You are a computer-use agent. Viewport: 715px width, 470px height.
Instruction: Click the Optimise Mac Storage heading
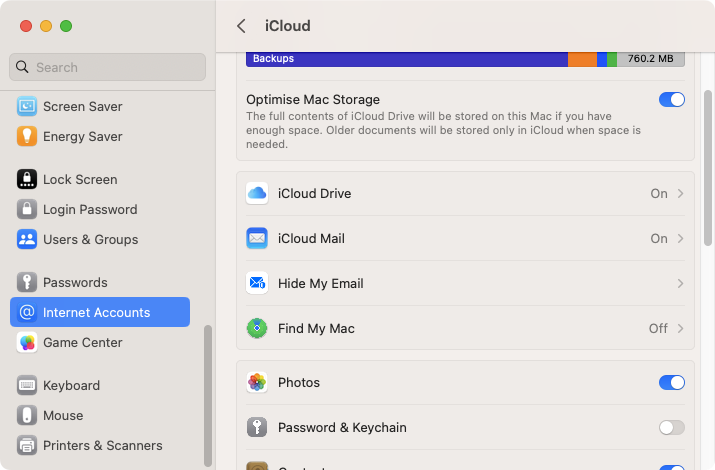pos(313,99)
